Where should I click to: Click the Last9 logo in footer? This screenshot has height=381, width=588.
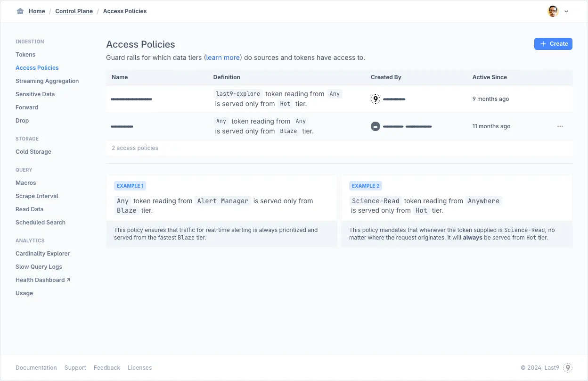click(x=568, y=368)
